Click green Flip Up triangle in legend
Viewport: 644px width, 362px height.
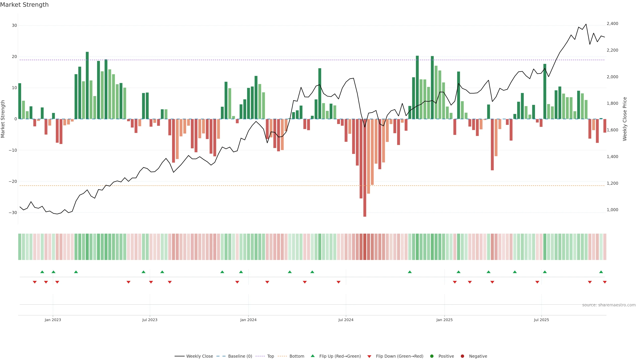(x=312, y=356)
